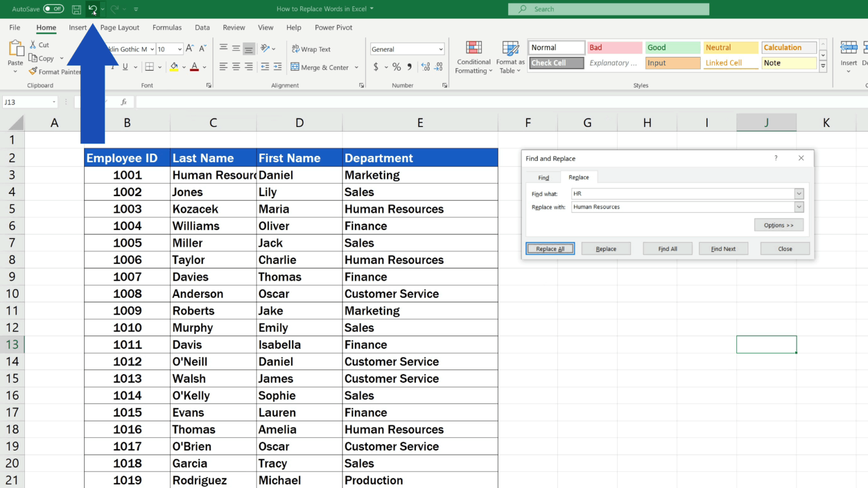Expand the Find what dropdown
The height and width of the screenshot is (488, 868).
[x=798, y=193]
